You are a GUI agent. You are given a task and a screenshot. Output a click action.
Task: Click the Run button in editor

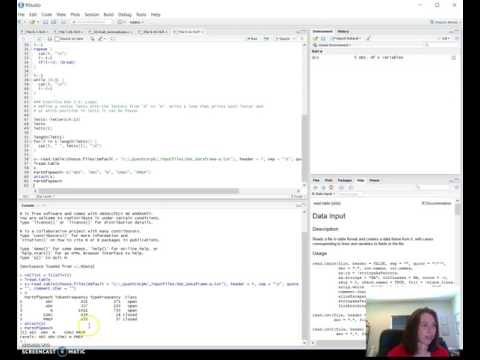point(252,39)
